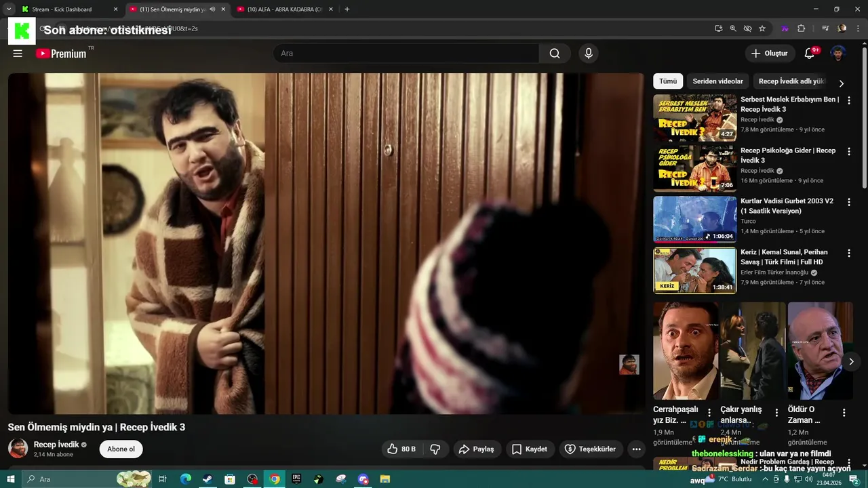The image size is (868, 488).
Task: Open a new browser tab
Action: coord(347,9)
